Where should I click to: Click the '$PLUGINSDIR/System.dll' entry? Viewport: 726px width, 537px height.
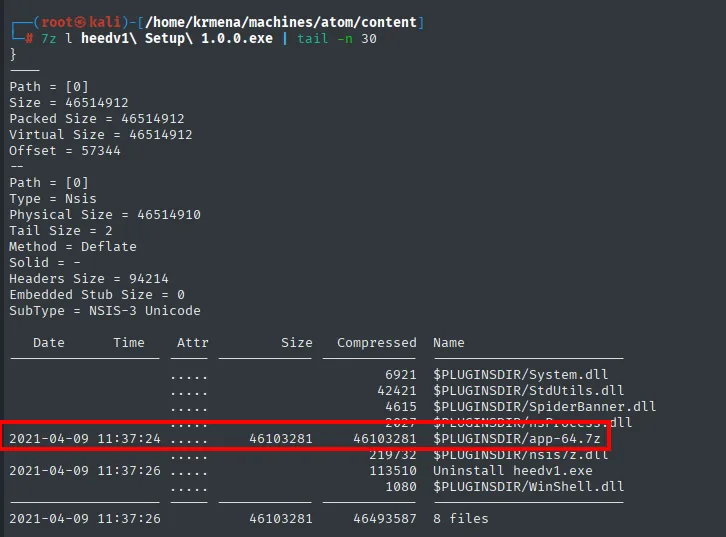click(x=520, y=375)
